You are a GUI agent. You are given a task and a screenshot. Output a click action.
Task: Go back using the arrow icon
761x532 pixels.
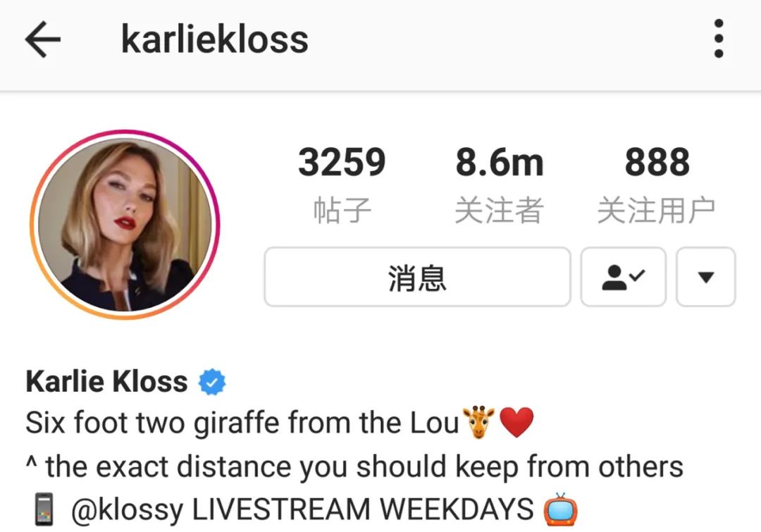[43, 39]
